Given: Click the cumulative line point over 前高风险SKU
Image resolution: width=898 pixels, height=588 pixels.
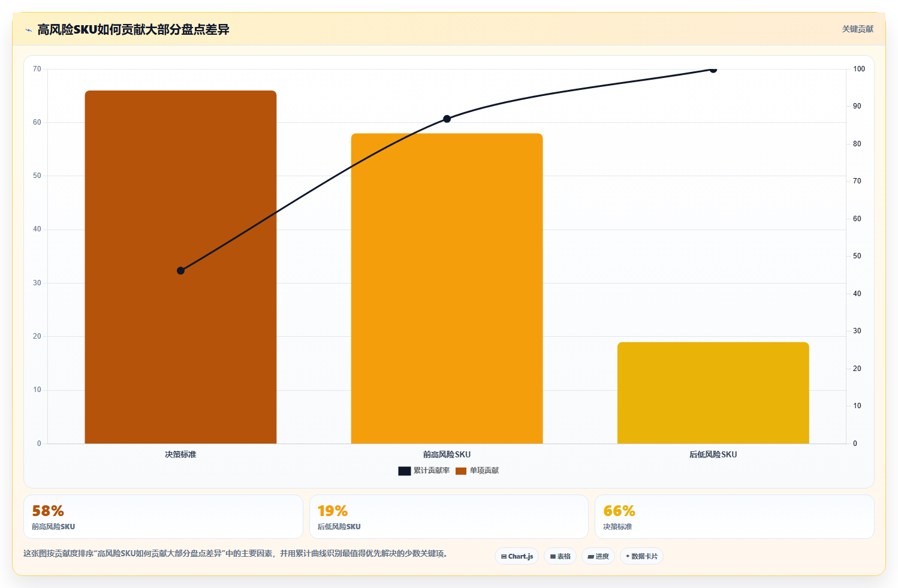Looking at the screenshot, I should pyautogui.click(x=447, y=119).
